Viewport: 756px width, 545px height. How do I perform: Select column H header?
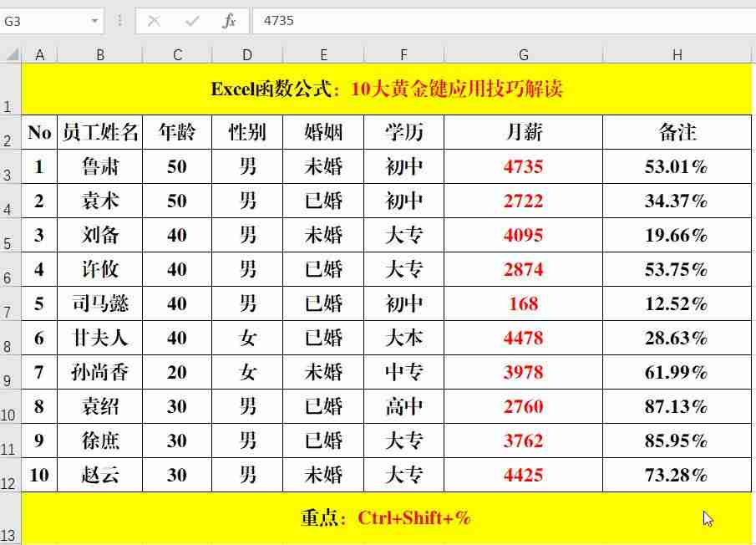click(677, 54)
